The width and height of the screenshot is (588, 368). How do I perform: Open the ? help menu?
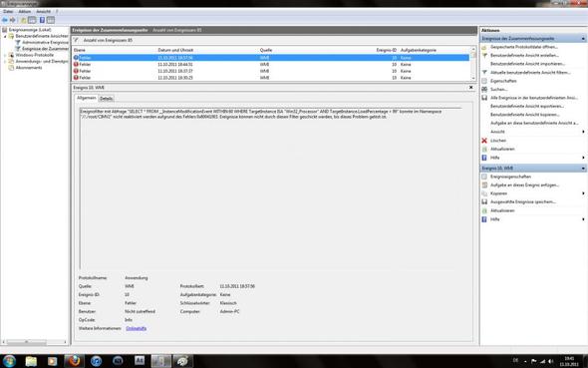coord(57,12)
